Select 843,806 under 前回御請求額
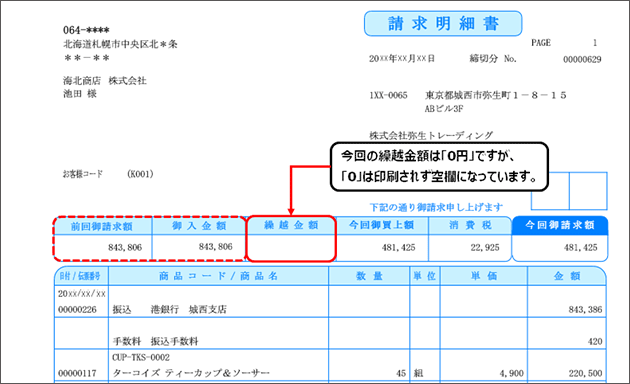 point(125,247)
